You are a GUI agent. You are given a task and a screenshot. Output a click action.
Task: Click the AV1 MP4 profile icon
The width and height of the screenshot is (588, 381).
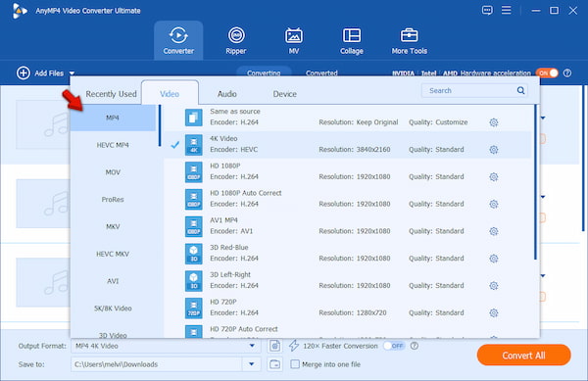click(x=193, y=226)
